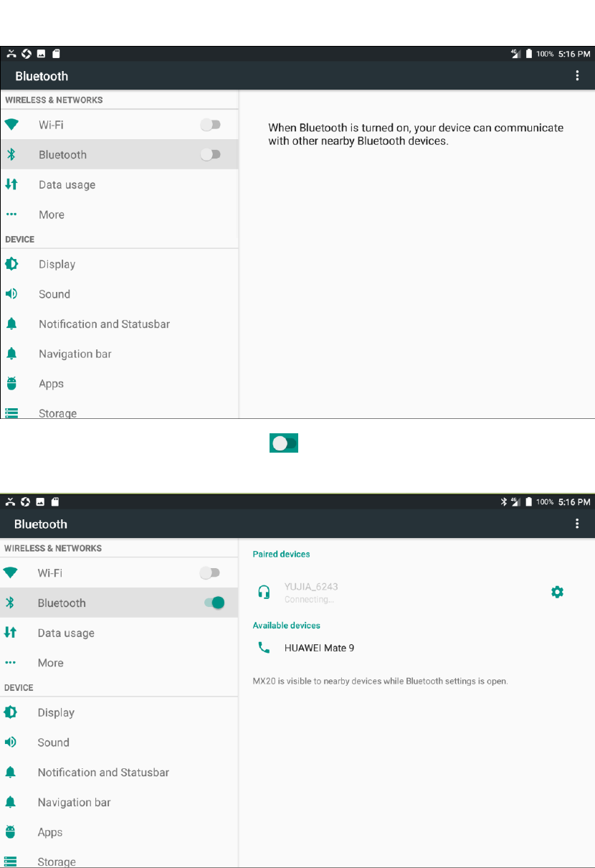Image resolution: width=595 pixels, height=868 pixels.
Task: Click 'Available devices' heading
Action: point(287,626)
